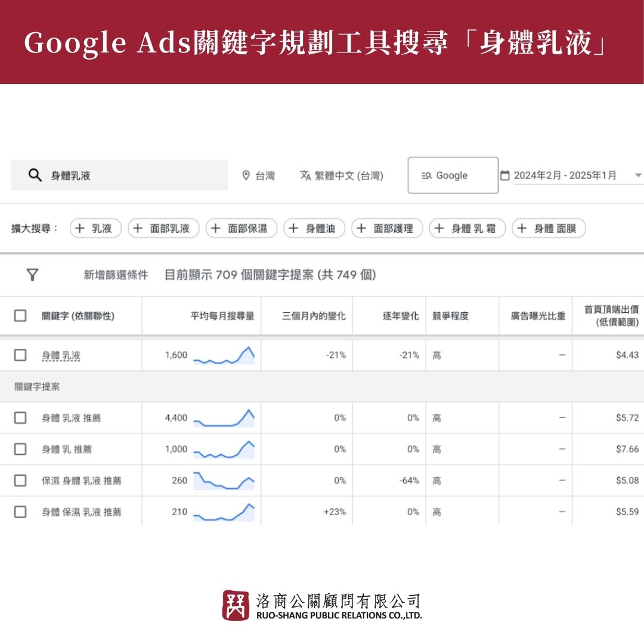
Task: Open the date range dropdown arrow
Action: pyautogui.click(x=638, y=175)
